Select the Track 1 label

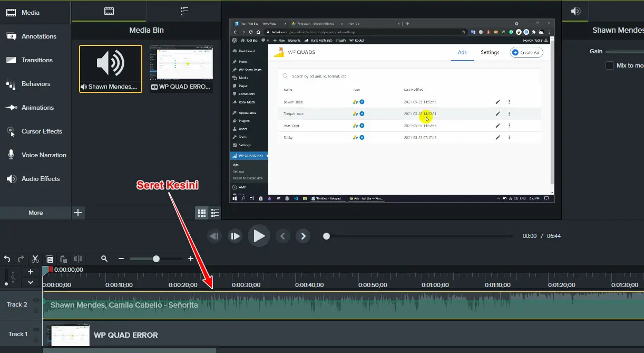[17, 334]
